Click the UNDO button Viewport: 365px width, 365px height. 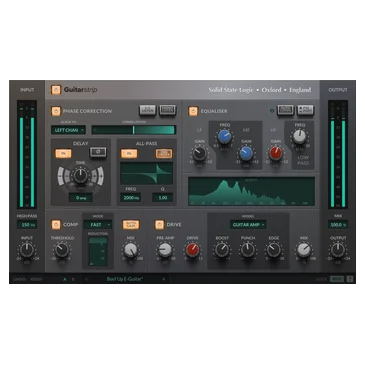point(19,279)
